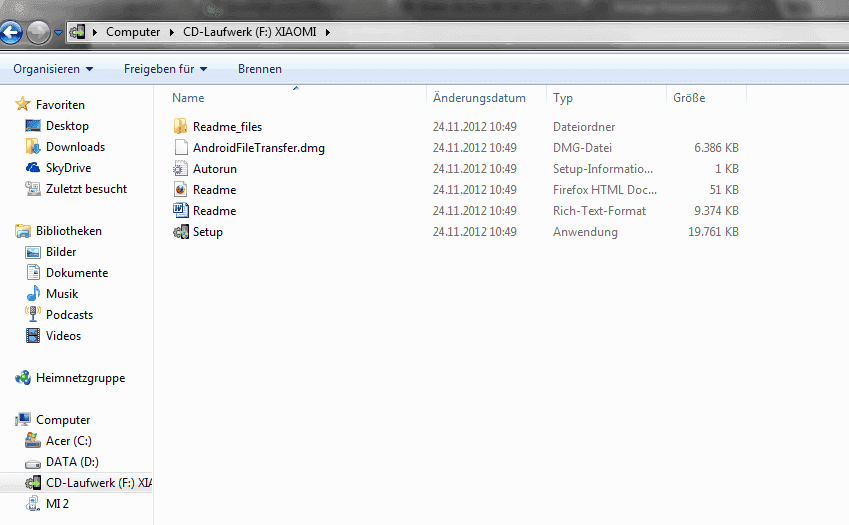Click the Bilder library icon

[x=32, y=252]
